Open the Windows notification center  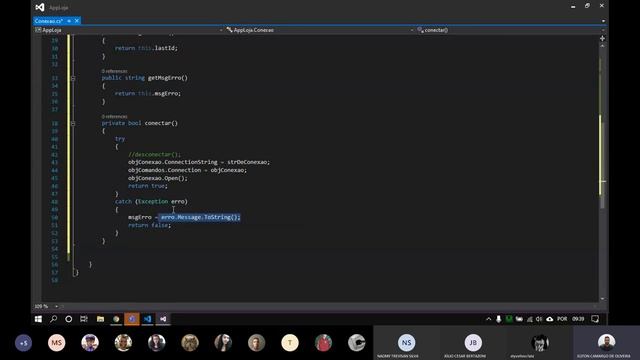click(595, 319)
